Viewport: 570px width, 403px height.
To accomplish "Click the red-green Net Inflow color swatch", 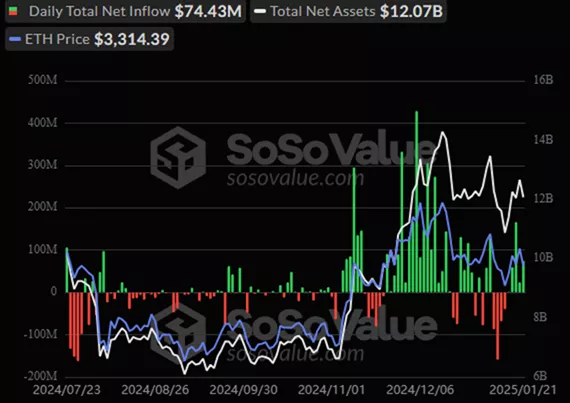I will tap(13, 12).
